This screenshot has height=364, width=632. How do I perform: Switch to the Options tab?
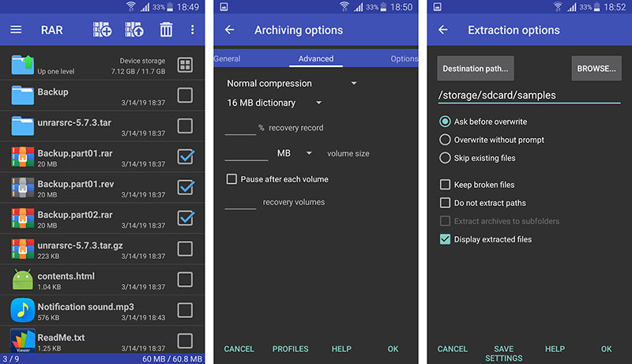point(404,58)
